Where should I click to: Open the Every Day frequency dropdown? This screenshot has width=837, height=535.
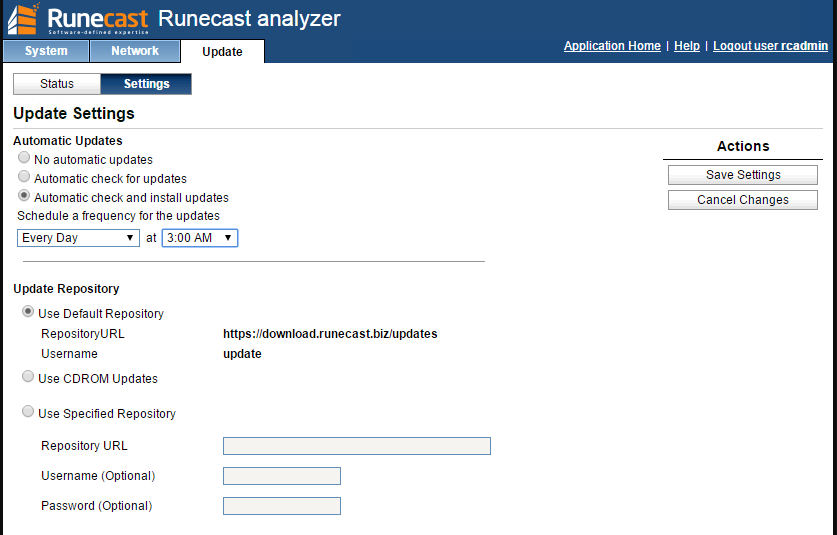[78, 238]
